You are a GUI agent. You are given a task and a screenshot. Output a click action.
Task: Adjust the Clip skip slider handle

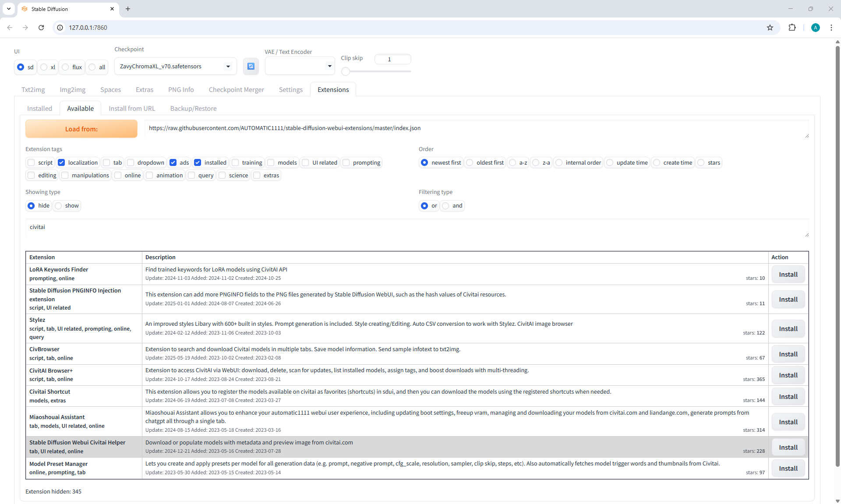click(x=346, y=71)
